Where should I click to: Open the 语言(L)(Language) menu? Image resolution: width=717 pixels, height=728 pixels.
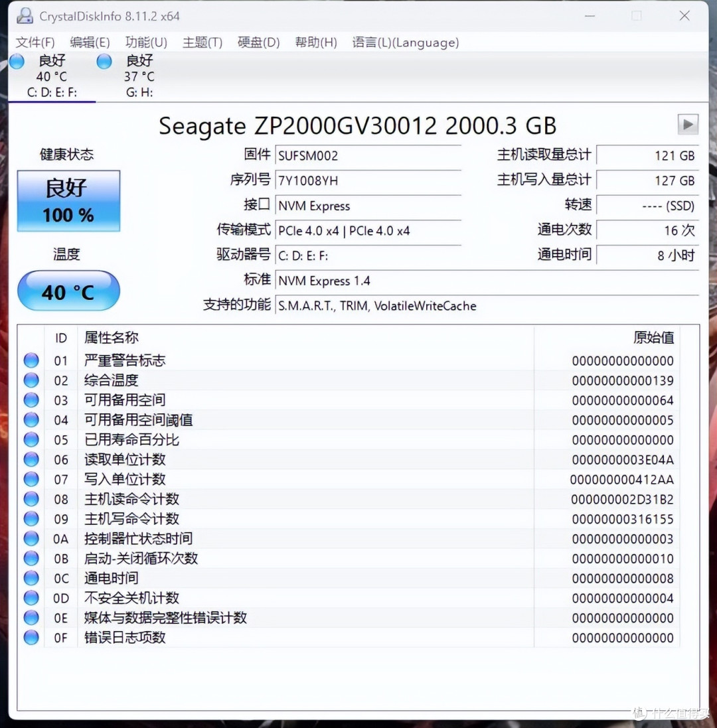pos(406,42)
